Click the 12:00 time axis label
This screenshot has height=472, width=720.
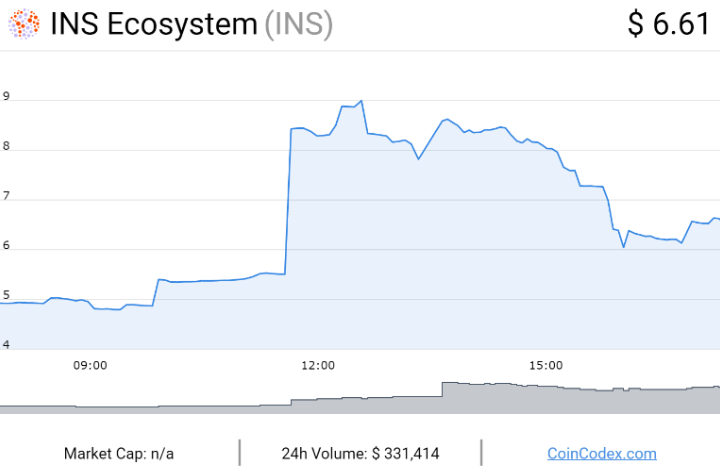(x=318, y=365)
